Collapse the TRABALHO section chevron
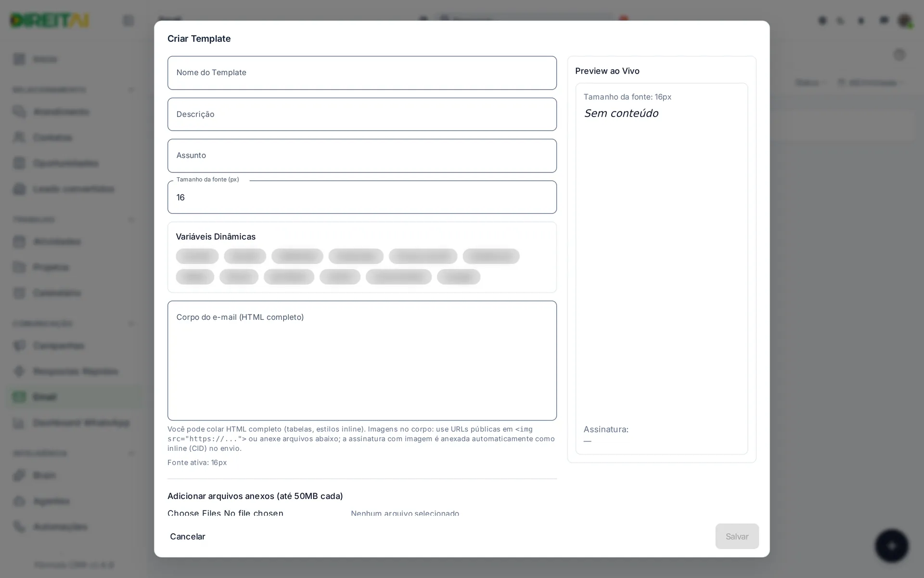Screen dimensions: 924x578 131,220
